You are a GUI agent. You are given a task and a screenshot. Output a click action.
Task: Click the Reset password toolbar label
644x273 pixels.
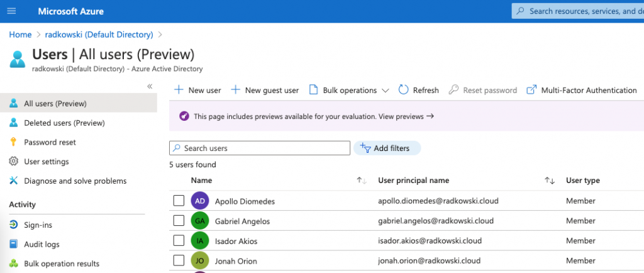tap(490, 91)
